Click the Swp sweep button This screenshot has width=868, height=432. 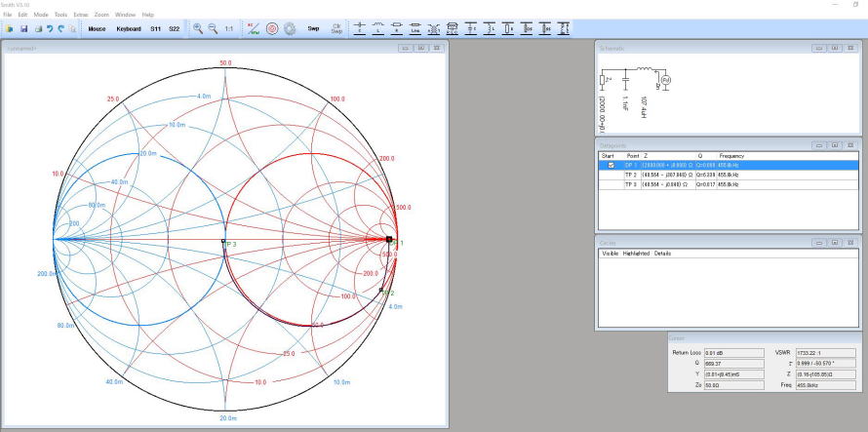pyautogui.click(x=313, y=29)
